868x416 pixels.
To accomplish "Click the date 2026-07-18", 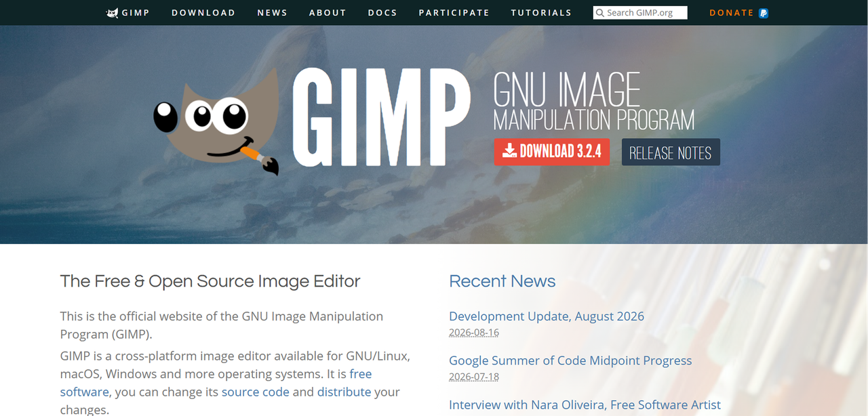I will 474,377.
